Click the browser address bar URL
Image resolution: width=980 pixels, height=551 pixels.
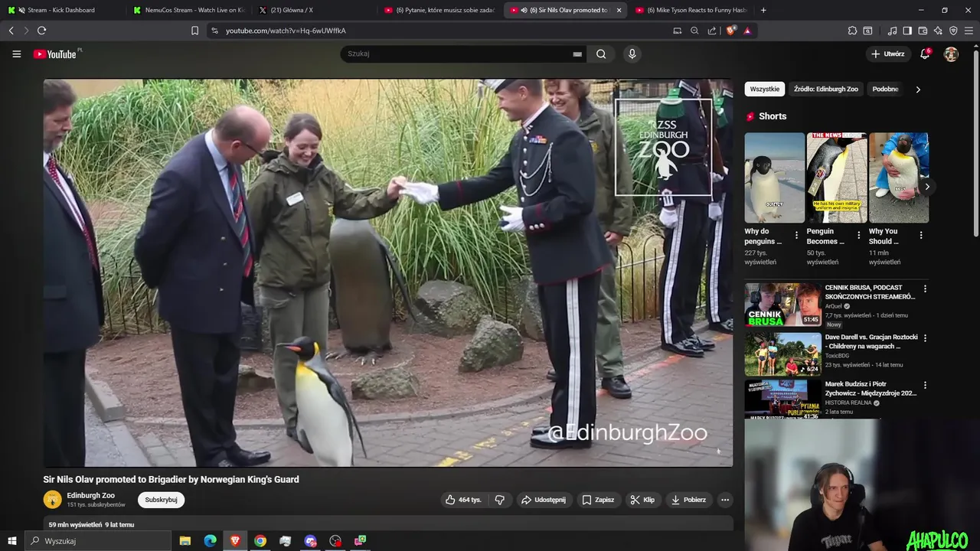point(286,31)
